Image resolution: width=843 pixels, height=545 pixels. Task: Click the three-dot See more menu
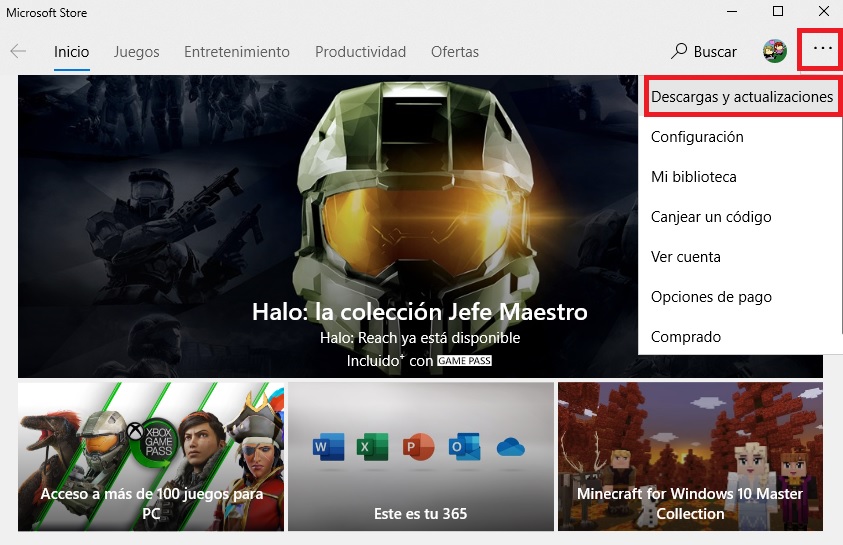tap(822, 49)
